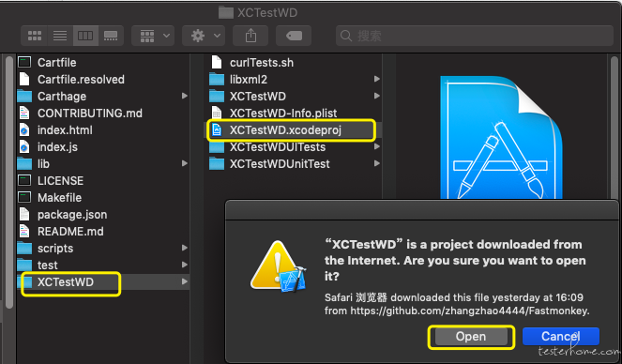Click the Share toolbar button
The image size is (622, 364).
250,36
